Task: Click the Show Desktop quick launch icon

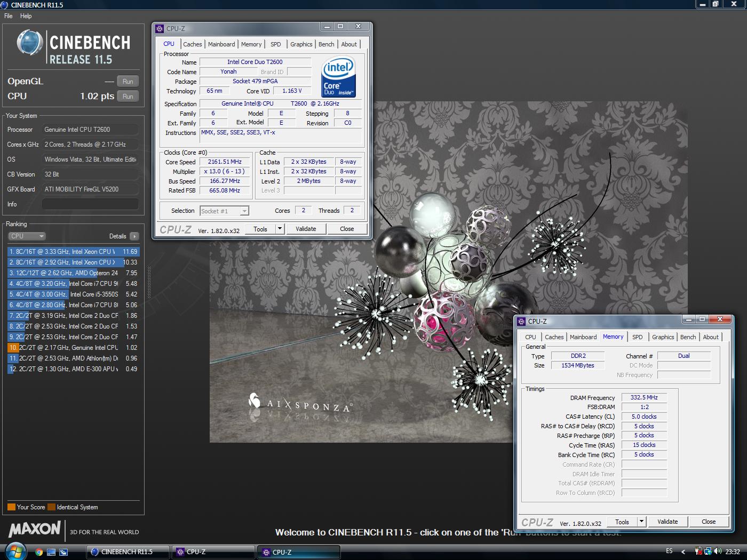Action: click(51, 552)
